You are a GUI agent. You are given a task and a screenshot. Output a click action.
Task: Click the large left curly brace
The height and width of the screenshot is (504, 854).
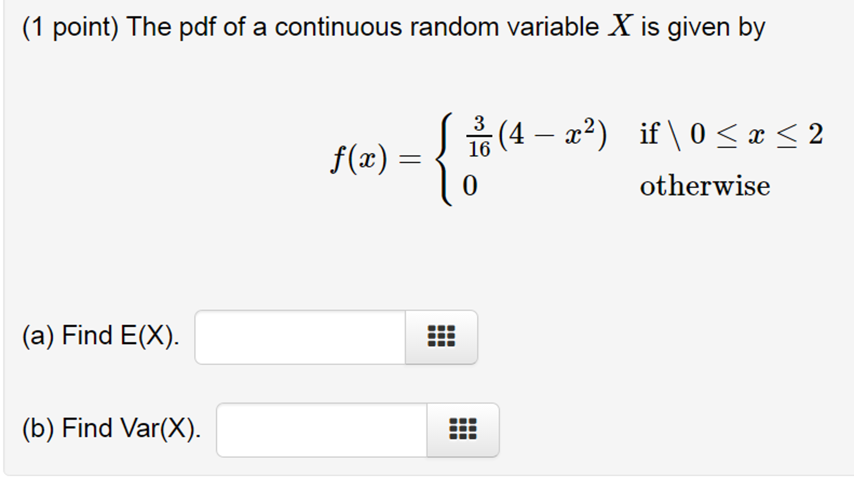coord(444,159)
